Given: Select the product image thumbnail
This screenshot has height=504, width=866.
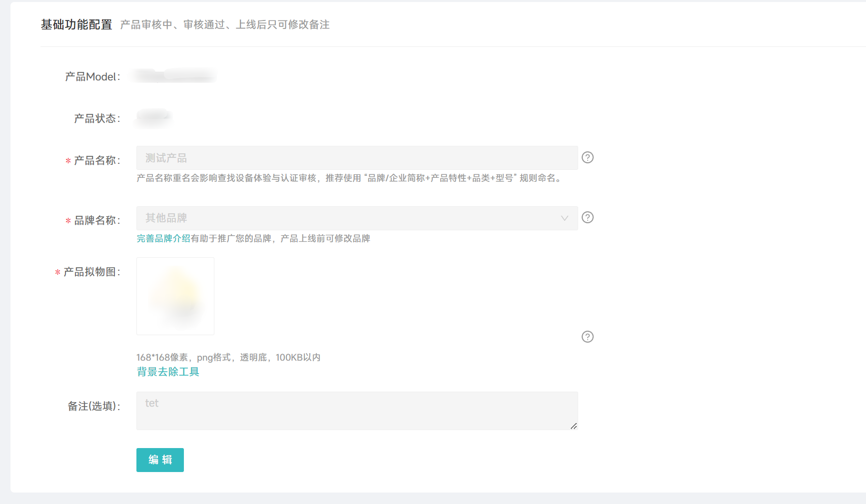Looking at the screenshot, I should click(175, 296).
